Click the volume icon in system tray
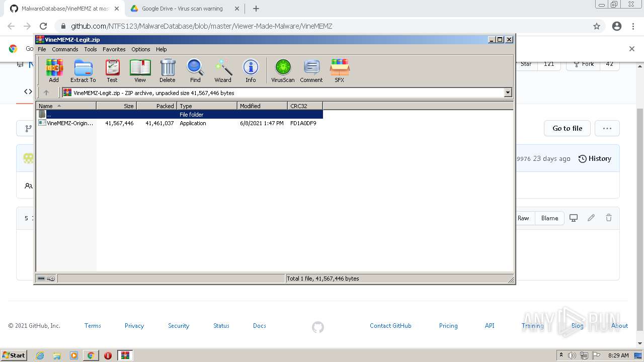644x362 pixels. (x=573, y=355)
